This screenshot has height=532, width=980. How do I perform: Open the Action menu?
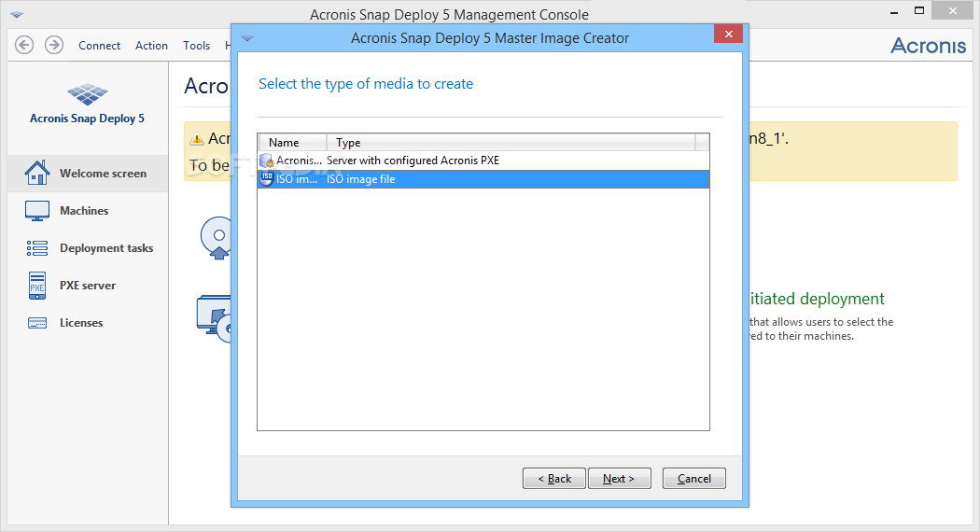tap(151, 46)
